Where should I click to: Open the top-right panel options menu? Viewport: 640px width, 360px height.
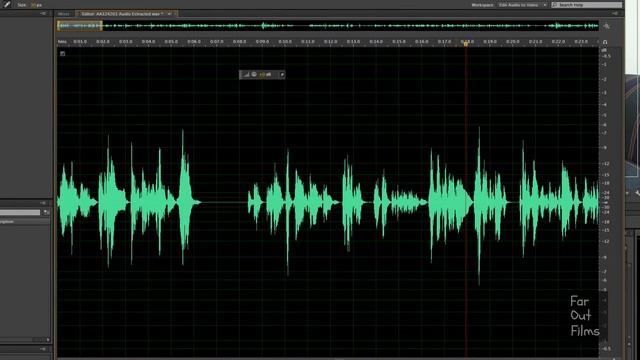pos(615,13)
